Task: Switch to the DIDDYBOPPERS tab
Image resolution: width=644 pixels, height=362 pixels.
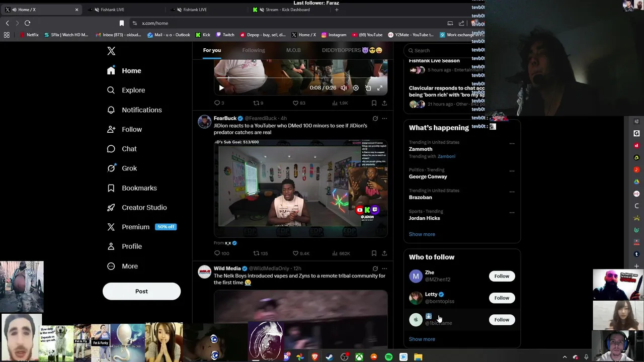Action: [352, 50]
